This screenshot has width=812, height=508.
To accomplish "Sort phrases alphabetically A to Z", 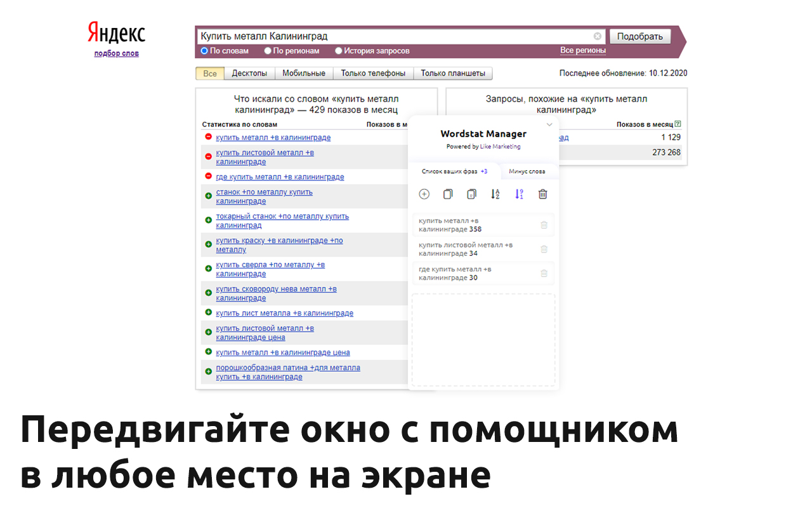I will (x=495, y=194).
